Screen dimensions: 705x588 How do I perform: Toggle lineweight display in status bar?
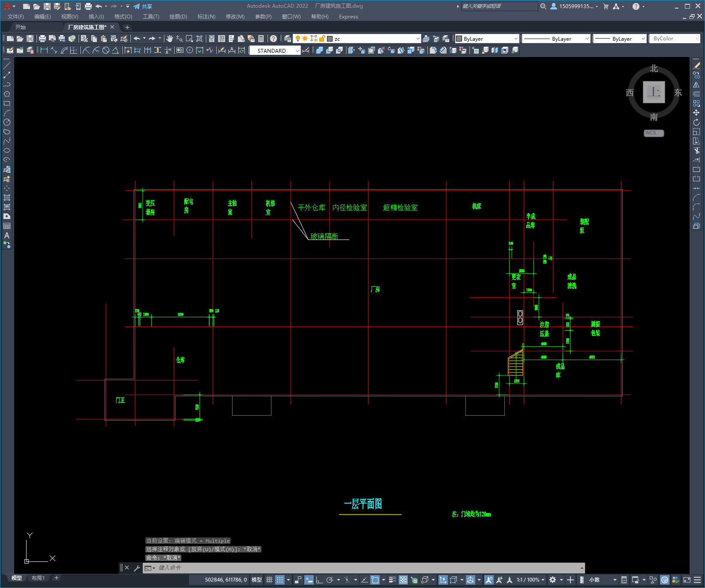[392, 580]
